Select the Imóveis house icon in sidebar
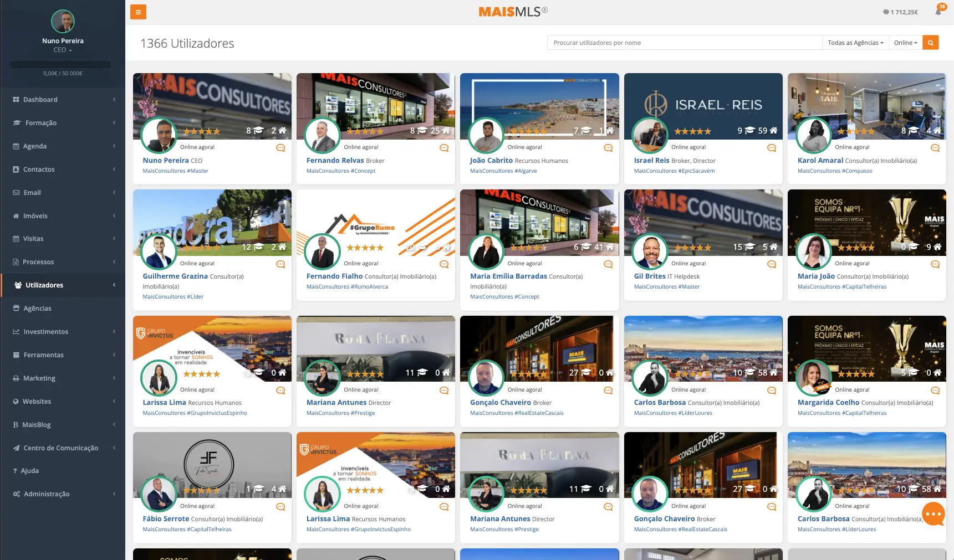The width and height of the screenshot is (954, 560). 16,215
